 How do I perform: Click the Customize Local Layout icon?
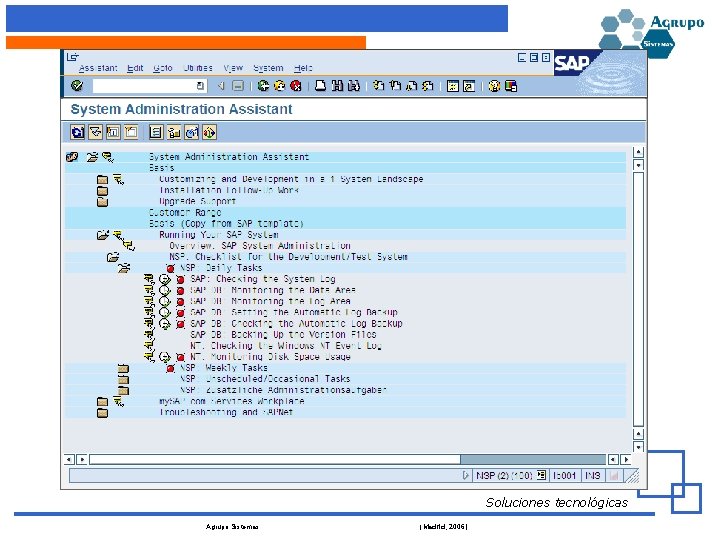511,86
